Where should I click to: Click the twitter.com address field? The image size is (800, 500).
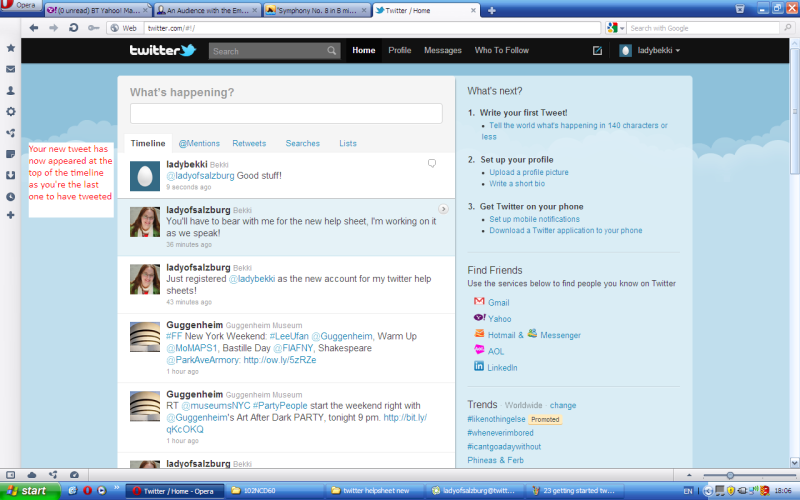click(x=372, y=28)
